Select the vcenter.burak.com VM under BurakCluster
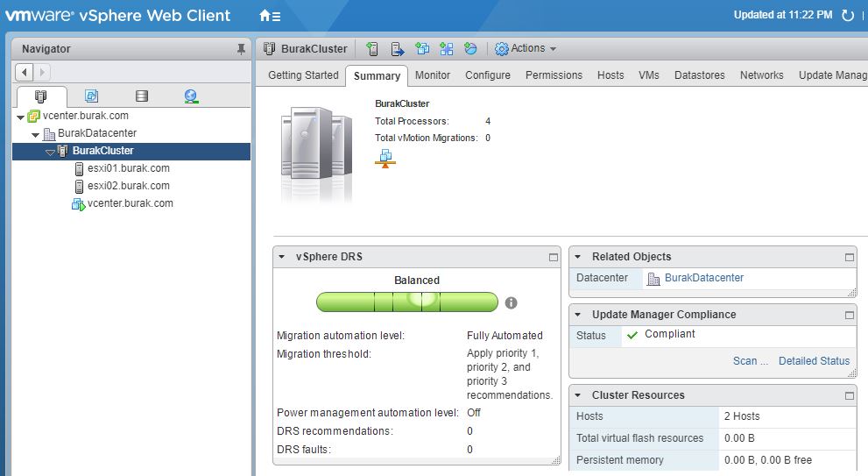Image resolution: width=868 pixels, height=476 pixels. coord(131,204)
